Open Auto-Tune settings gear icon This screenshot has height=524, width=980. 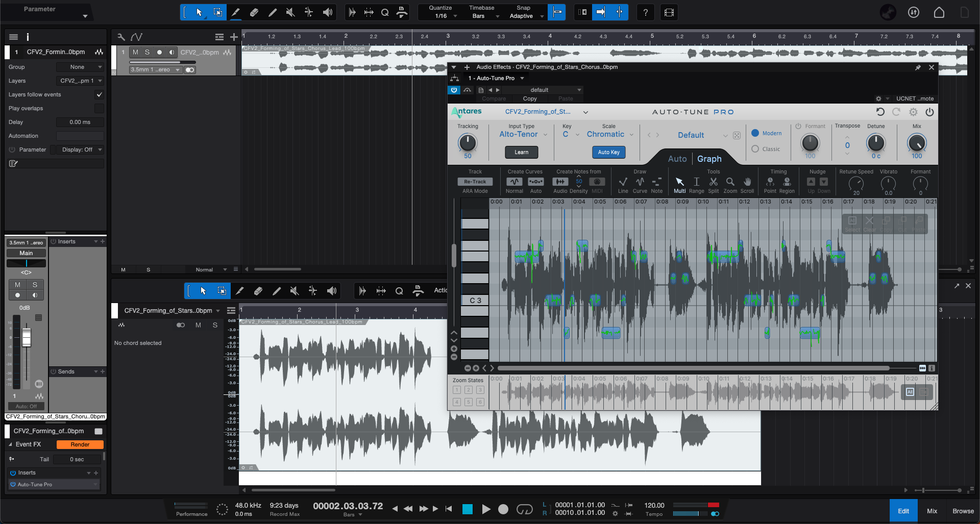pos(913,112)
